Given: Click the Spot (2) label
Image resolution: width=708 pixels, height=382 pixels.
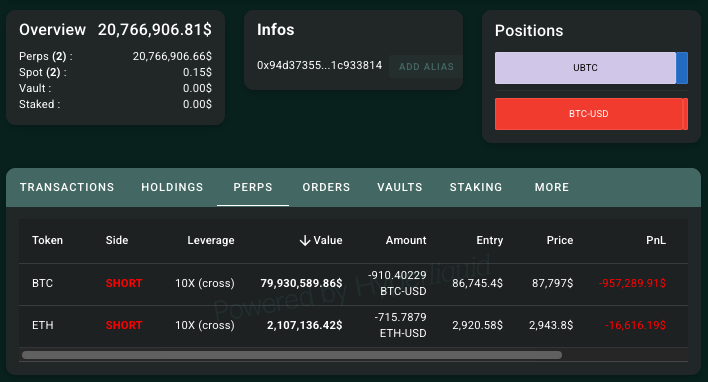Looking at the screenshot, I should tap(42, 72).
